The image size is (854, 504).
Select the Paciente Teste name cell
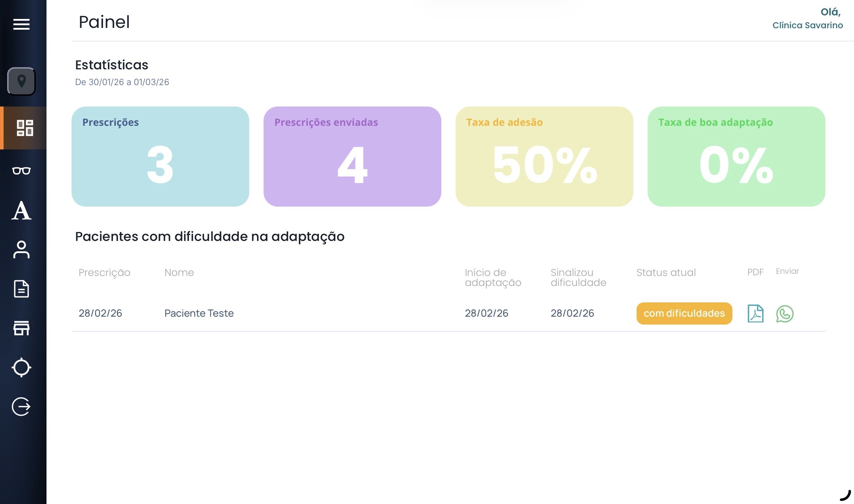point(199,313)
